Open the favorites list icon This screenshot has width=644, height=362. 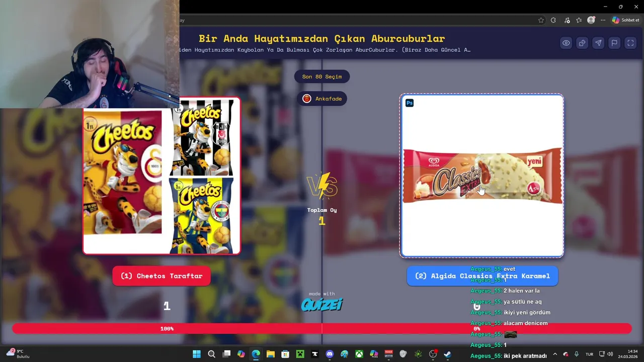pyautogui.click(x=579, y=20)
